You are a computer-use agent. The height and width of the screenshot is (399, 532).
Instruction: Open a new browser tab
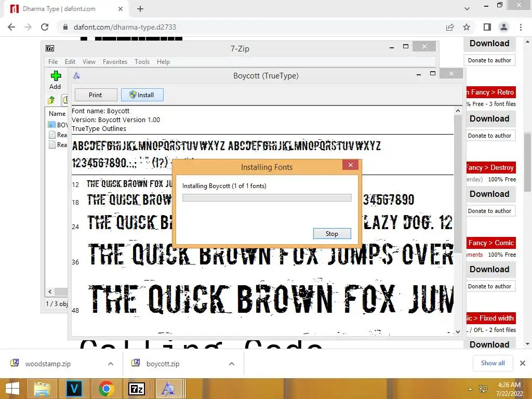(x=140, y=9)
